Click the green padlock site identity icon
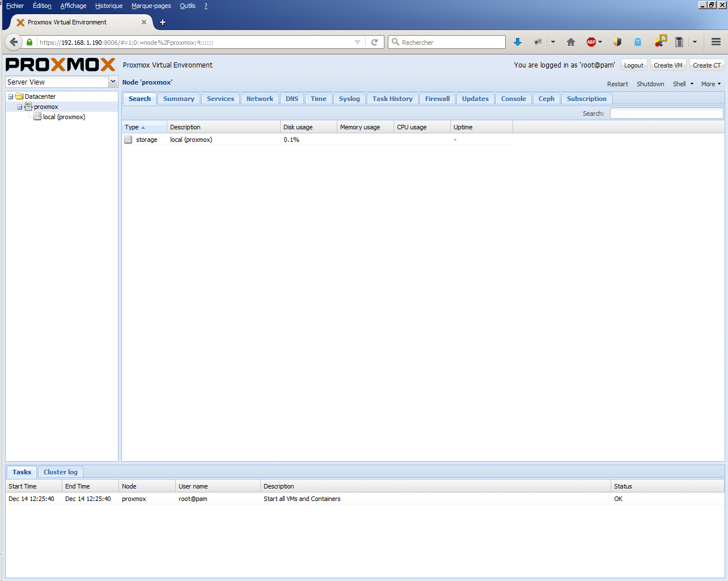 29,42
